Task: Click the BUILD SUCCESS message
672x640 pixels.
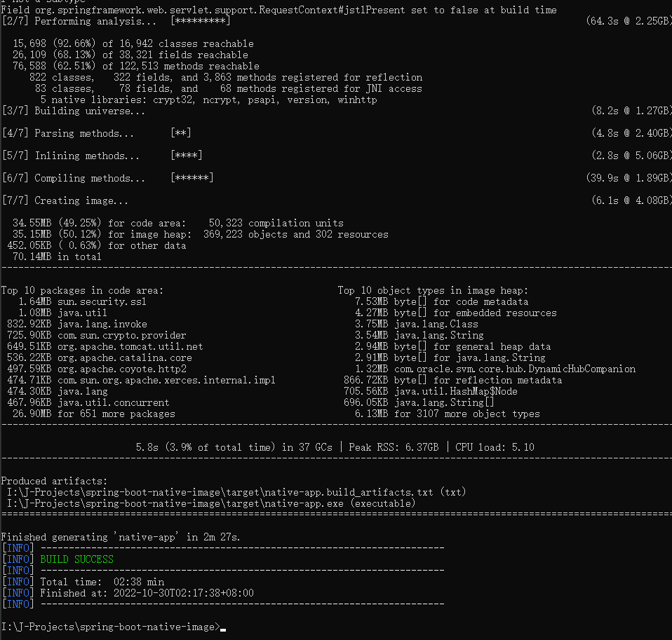Action: pos(77,559)
